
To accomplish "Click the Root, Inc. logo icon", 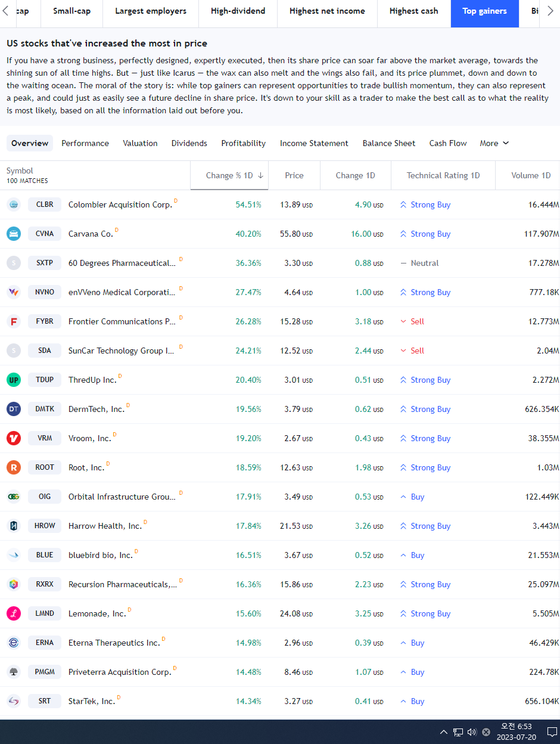I will 14,467.
